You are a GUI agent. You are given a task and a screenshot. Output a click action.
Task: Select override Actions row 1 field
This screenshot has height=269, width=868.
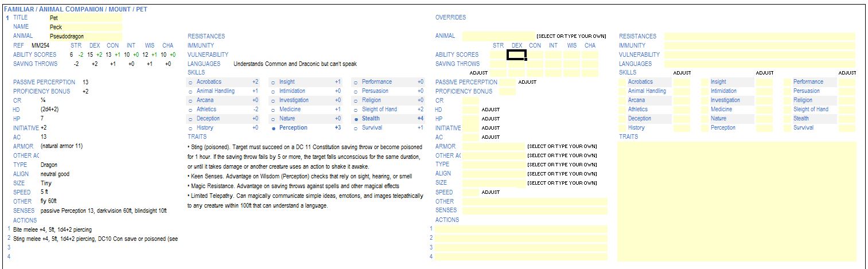pos(521,229)
